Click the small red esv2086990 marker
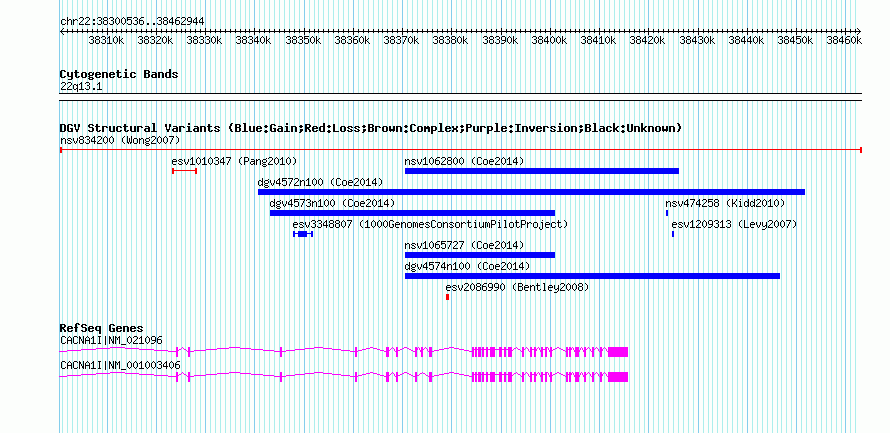 tap(448, 297)
